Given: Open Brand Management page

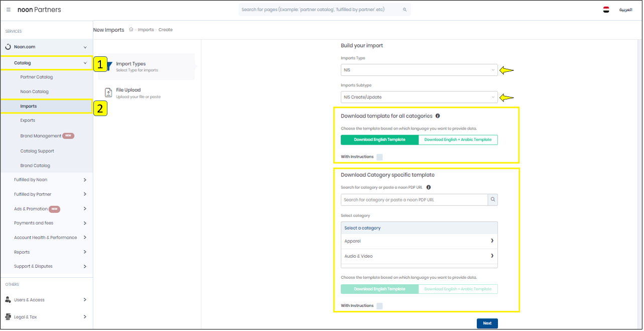Looking at the screenshot, I should [x=41, y=136].
